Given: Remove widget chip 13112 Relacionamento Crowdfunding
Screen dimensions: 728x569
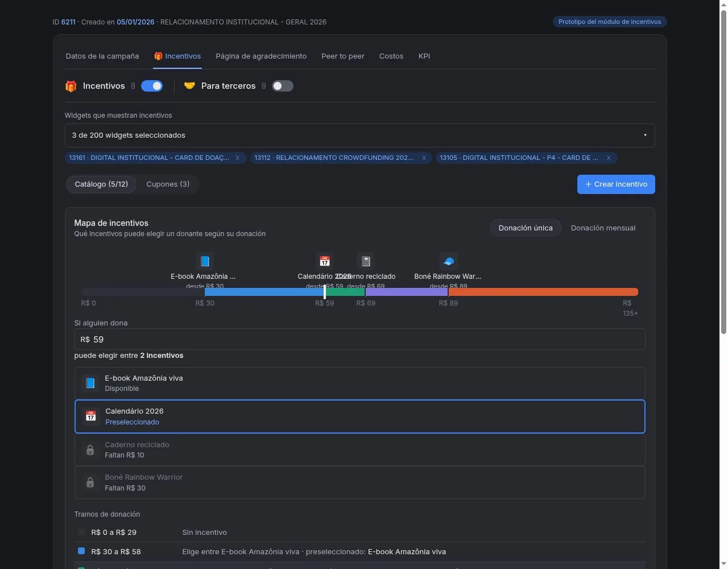Looking at the screenshot, I should [424, 158].
